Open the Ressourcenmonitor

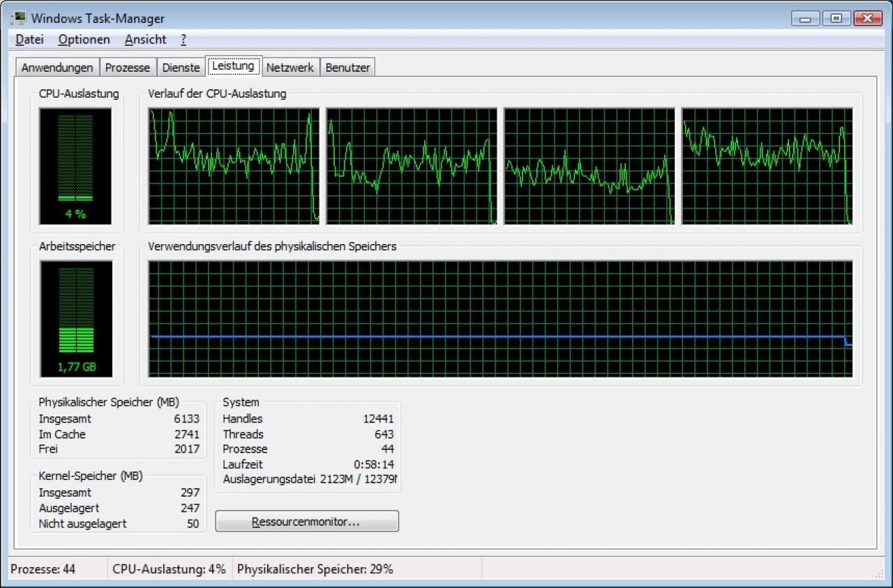point(307,521)
